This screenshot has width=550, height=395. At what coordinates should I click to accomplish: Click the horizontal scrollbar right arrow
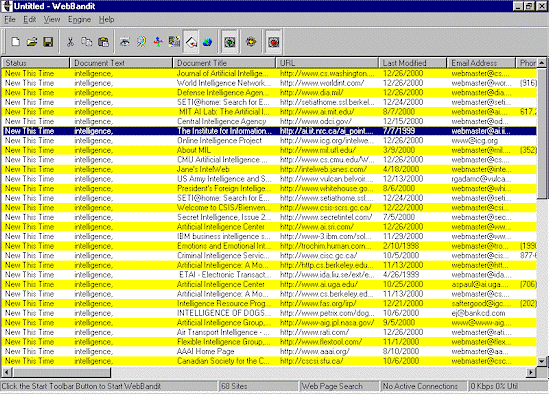(x=532, y=372)
